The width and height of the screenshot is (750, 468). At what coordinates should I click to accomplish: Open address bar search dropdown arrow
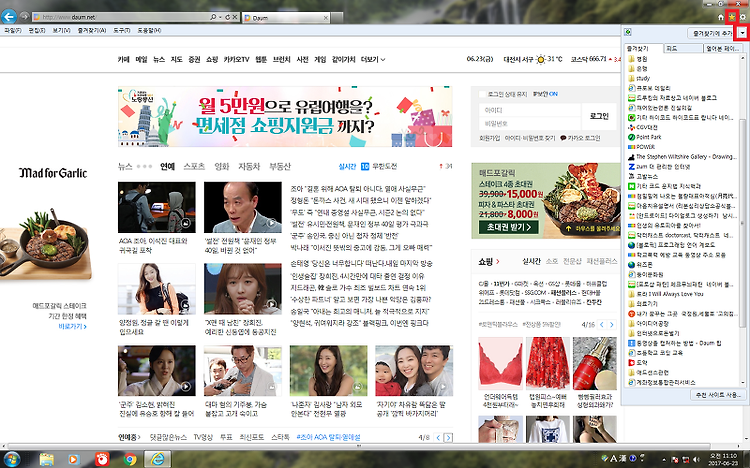click(x=220, y=17)
